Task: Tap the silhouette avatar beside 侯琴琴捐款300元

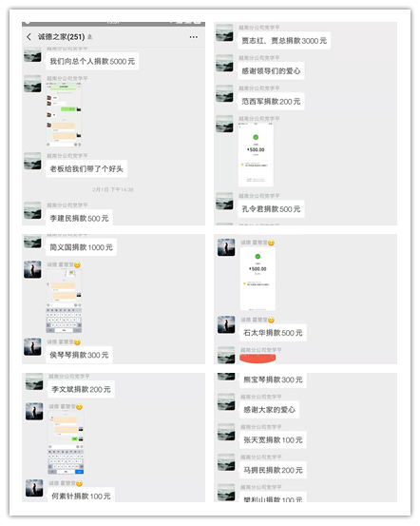Action: pos(32,347)
